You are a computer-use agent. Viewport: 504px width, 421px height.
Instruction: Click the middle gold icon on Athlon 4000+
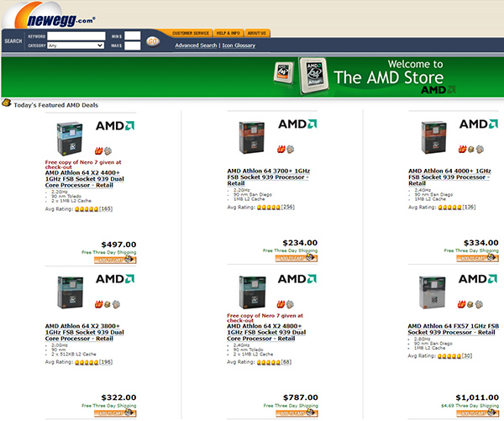coord(471,150)
